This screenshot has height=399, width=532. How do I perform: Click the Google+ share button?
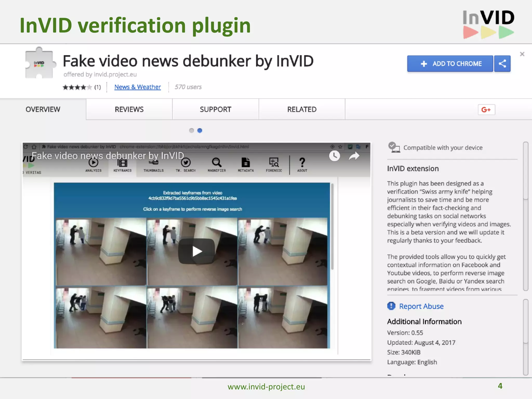486,110
